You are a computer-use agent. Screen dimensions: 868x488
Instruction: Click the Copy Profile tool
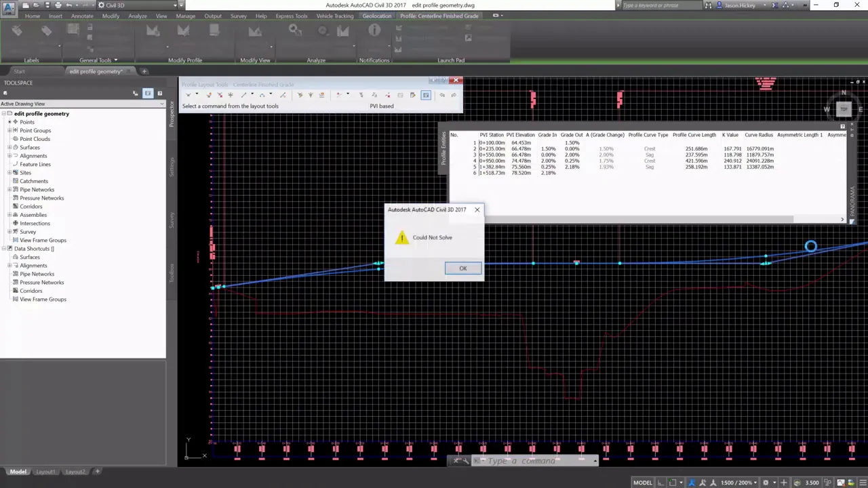(321, 95)
